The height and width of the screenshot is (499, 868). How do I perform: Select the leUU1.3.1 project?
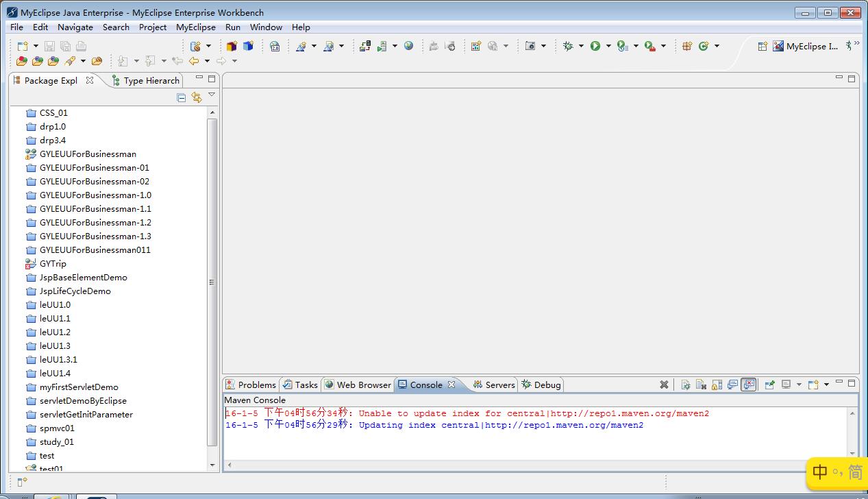click(x=58, y=359)
